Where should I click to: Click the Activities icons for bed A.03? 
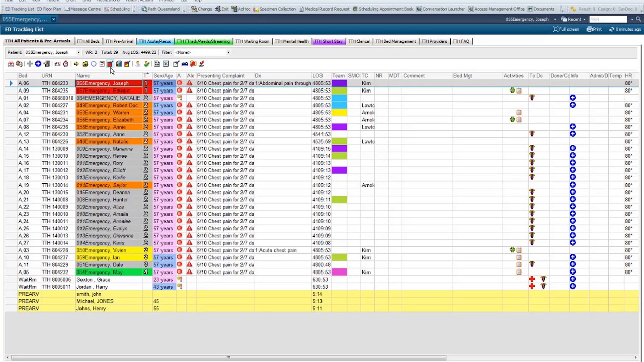[x=516, y=250]
